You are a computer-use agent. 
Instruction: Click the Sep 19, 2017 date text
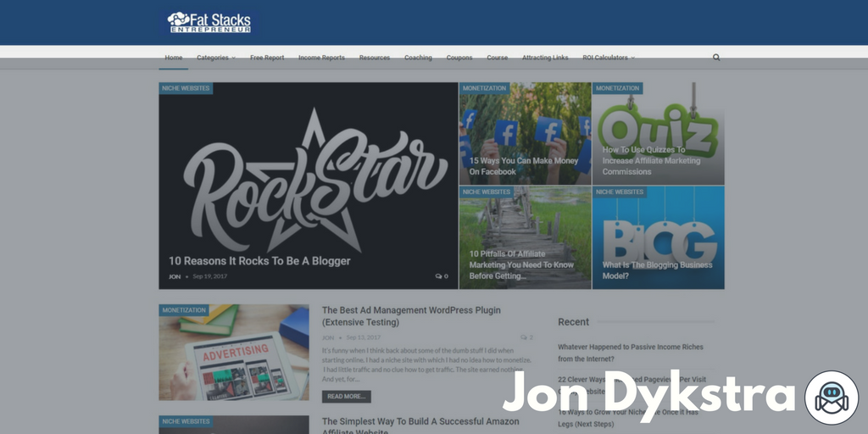coord(210,276)
